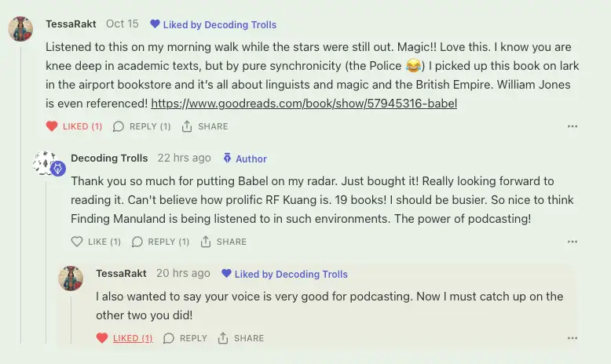611x364 pixels.
Task: Click TessaRakt's avatar on top comment
Action: pyautogui.click(x=20, y=30)
